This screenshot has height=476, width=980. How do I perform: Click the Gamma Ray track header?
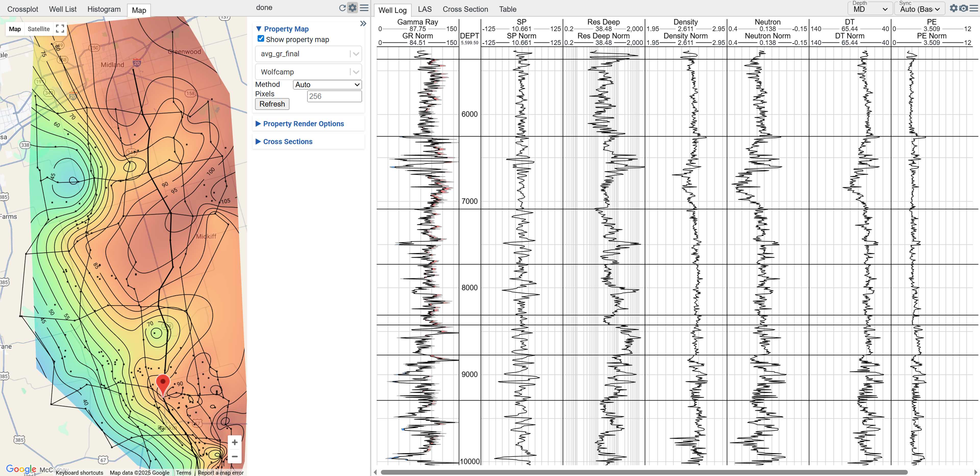point(417,22)
